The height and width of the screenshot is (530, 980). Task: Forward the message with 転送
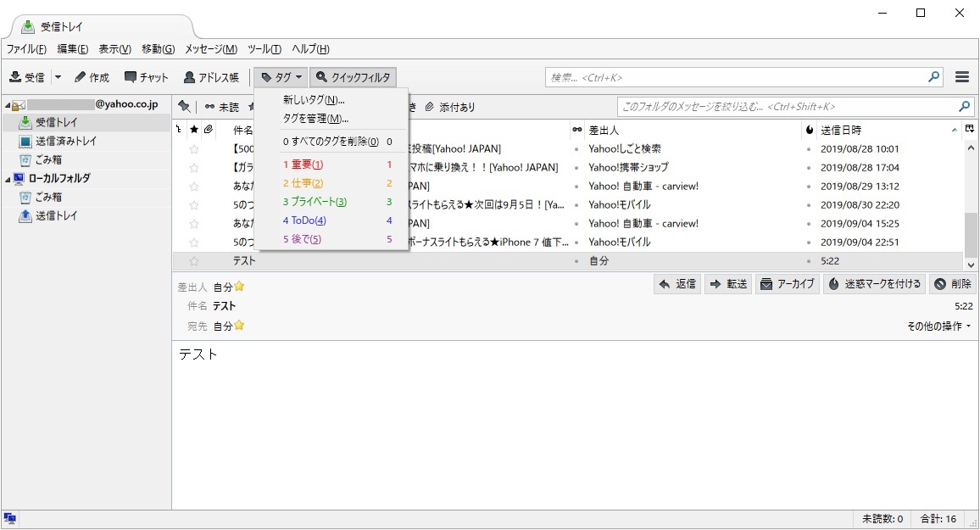click(728, 284)
